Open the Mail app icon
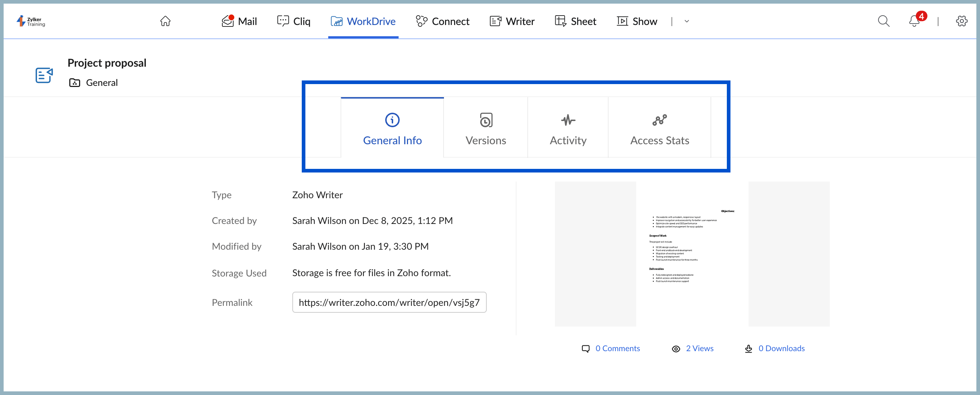This screenshot has width=980, height=395. tap(227, 21)
